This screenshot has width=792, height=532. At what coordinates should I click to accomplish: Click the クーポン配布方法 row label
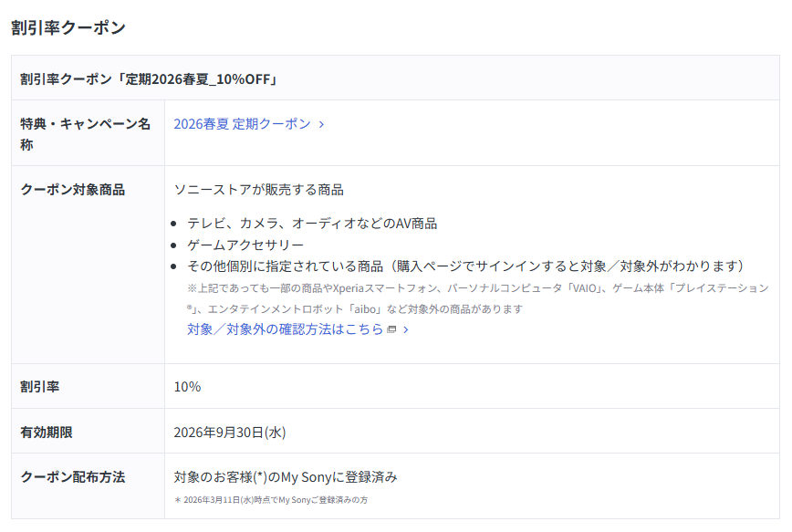[x=73, y=477]
